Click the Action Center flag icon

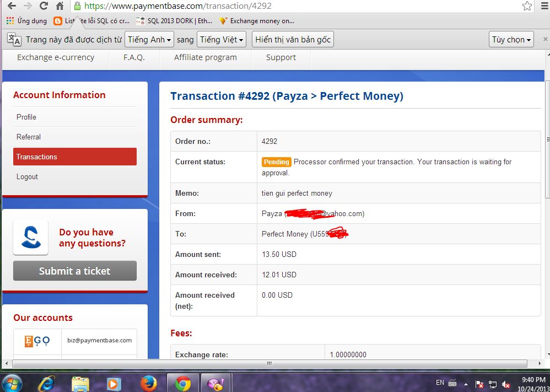point(479,384)
